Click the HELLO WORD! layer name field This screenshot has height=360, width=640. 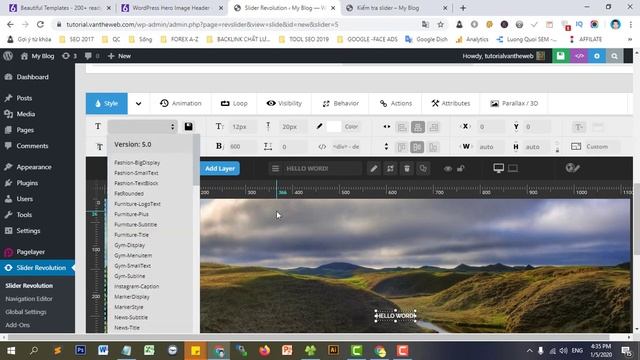(x=322, y=169)
